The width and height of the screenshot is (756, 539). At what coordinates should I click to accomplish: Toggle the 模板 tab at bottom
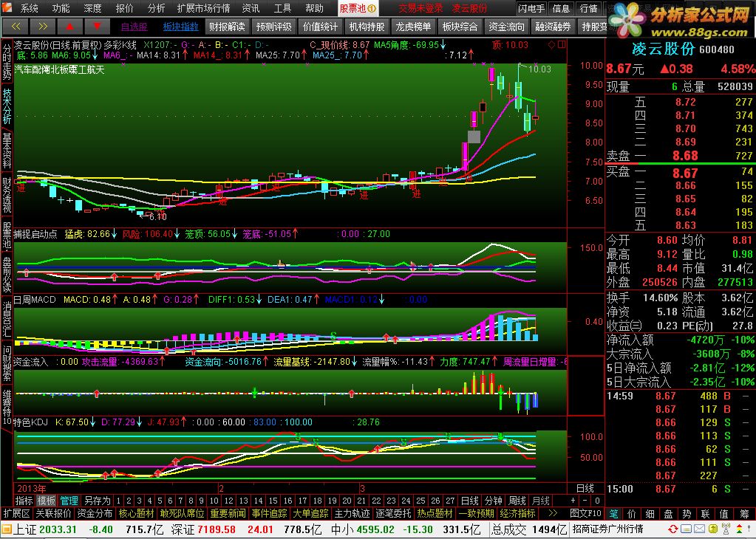[x=47, y=501]
